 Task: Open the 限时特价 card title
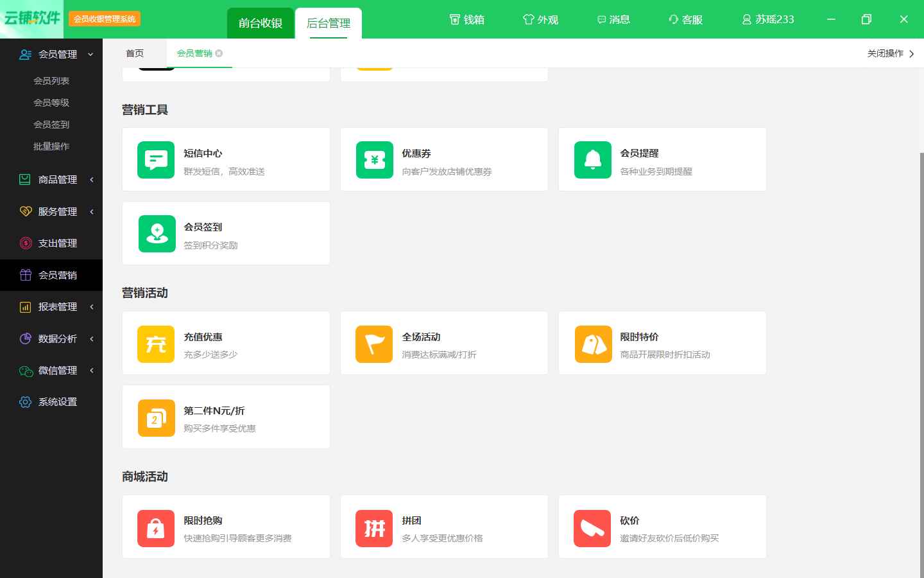click(x=639, y=337)
